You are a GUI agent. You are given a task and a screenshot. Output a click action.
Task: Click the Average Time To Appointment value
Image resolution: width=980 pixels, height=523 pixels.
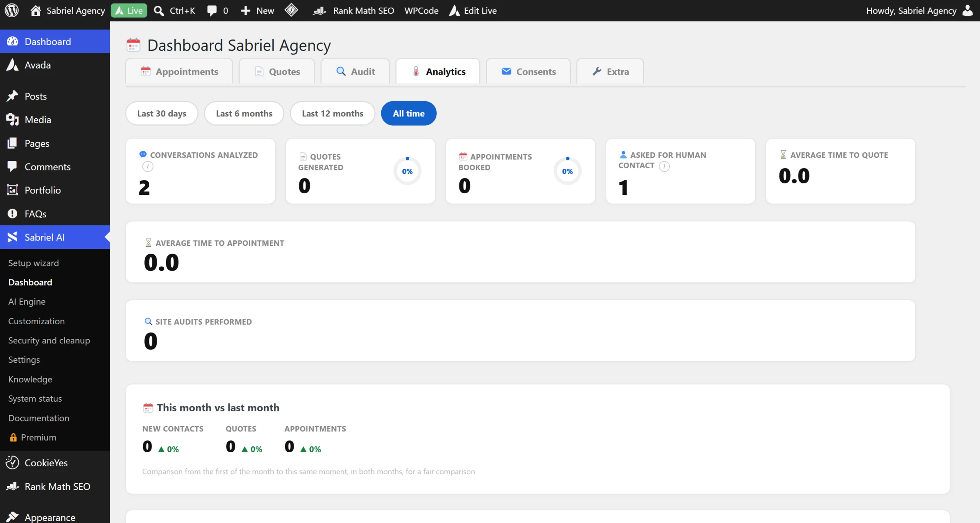161,263
